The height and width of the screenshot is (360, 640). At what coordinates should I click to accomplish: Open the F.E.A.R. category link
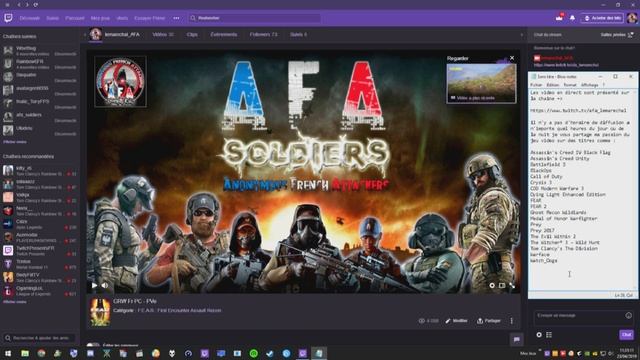180,311
